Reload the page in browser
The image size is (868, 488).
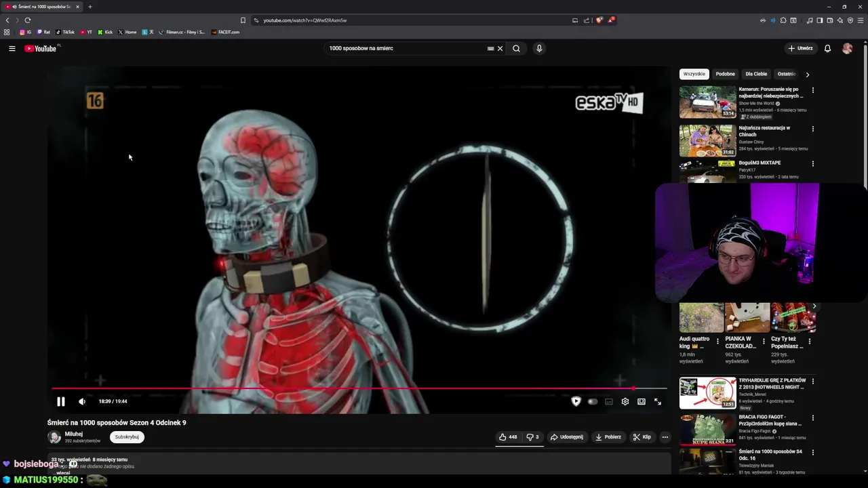(27, 20)
